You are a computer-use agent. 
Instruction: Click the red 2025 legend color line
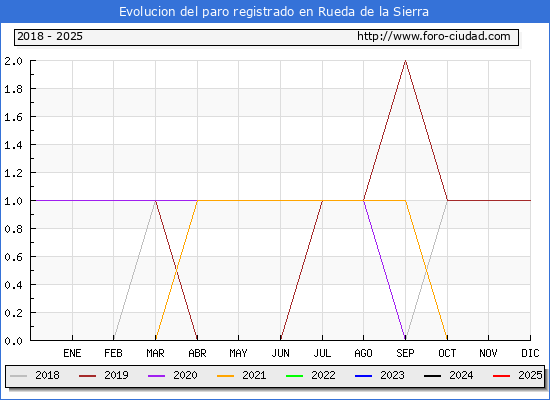click(x=502, y=376)
